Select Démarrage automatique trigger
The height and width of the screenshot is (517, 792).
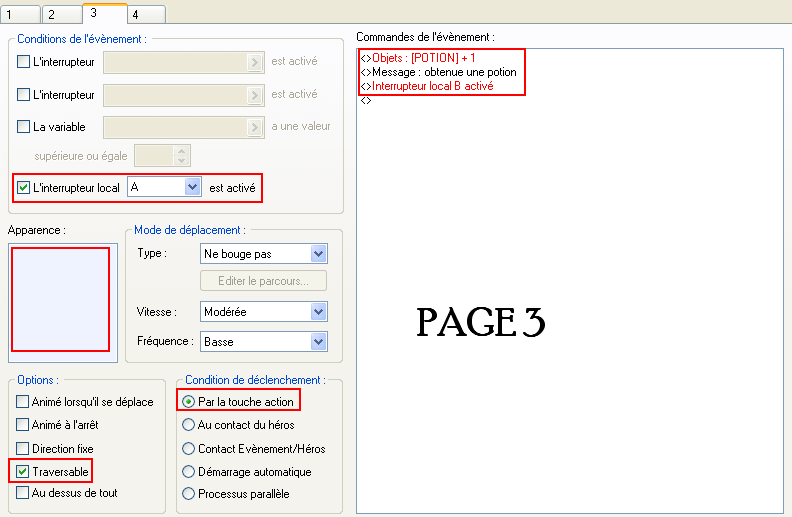[x=188, y=472]
